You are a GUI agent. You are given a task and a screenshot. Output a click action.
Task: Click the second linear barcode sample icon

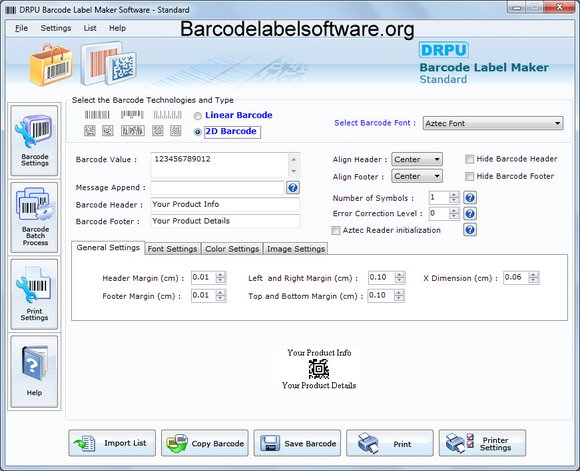[132, 115]
